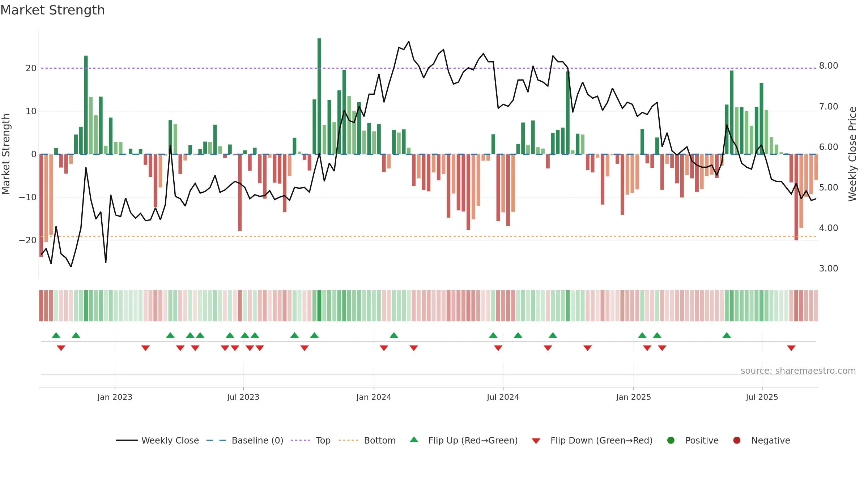Click the 4.00 price axis label
This screenshot has height=488, width=868.
[829, 228]
